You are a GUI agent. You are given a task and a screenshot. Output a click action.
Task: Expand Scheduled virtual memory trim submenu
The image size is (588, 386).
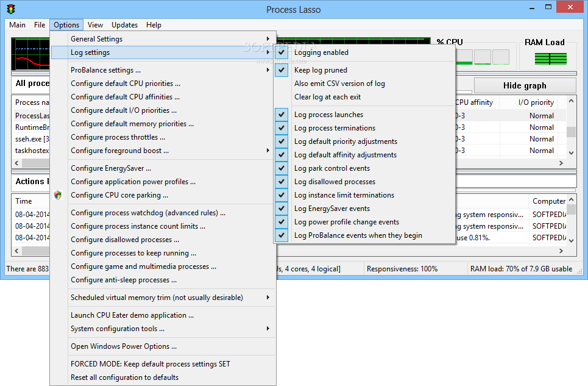point(163,298)
